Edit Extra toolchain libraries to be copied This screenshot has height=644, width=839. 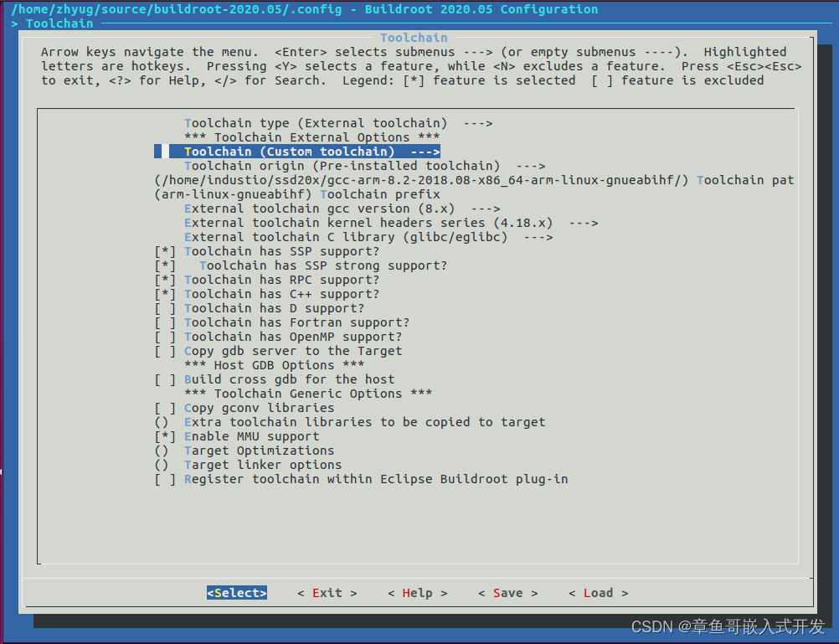point(349,422)
